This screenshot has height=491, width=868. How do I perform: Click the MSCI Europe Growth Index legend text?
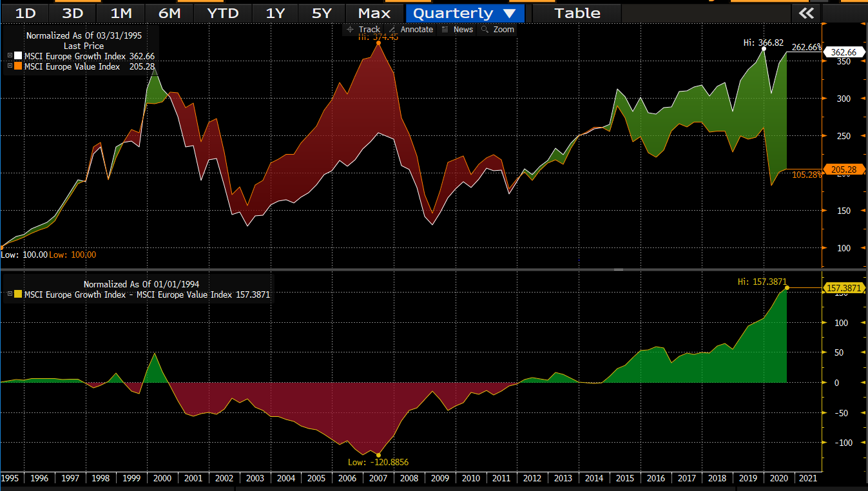pyautogui.click(x=75, y=57)
